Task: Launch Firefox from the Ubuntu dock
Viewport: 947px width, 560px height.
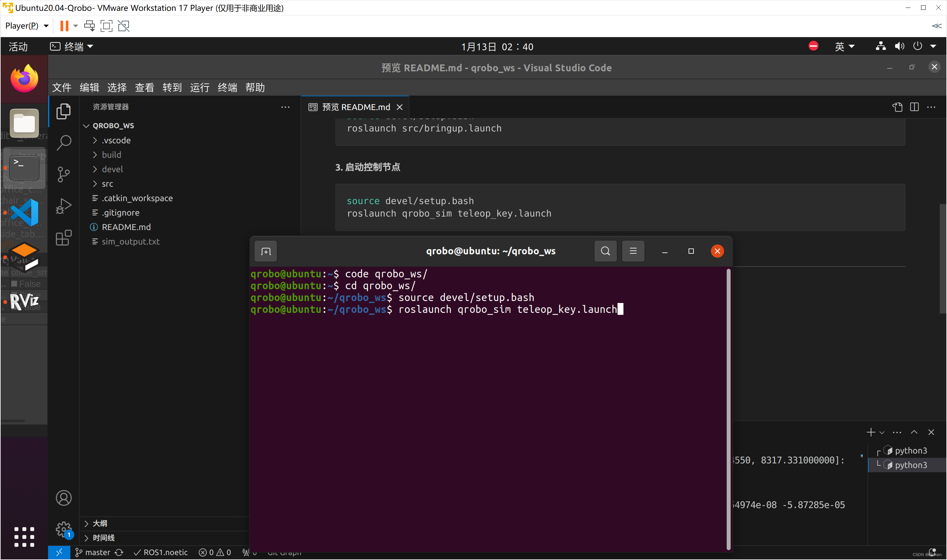Action: point(24,79)
